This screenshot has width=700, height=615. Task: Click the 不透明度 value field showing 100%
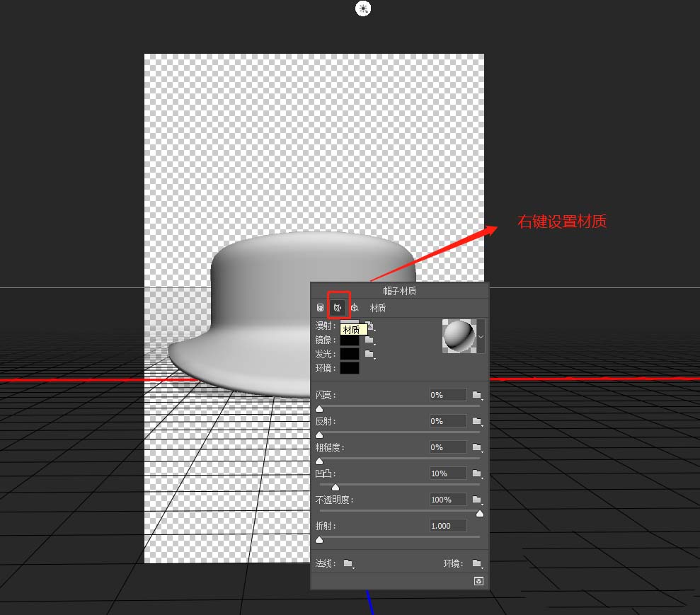click(x=448, y=500)
